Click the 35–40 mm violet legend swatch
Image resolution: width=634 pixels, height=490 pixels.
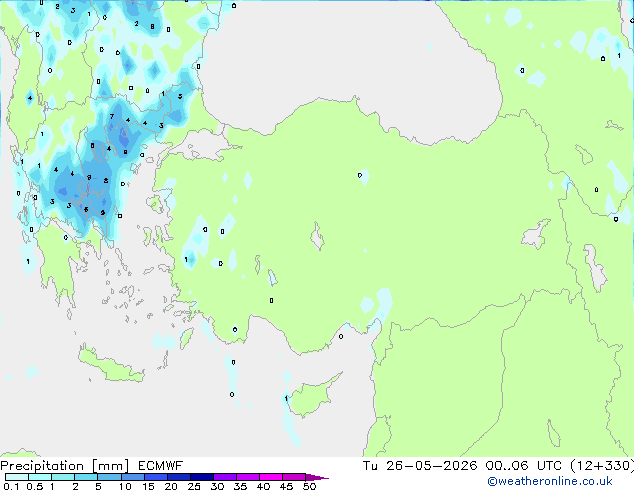tap(247, 477)
